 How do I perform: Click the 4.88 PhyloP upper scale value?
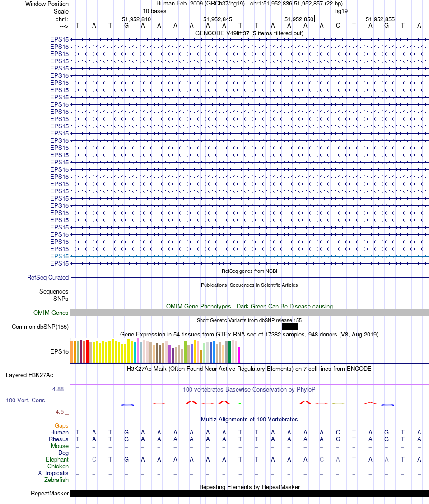58,389
